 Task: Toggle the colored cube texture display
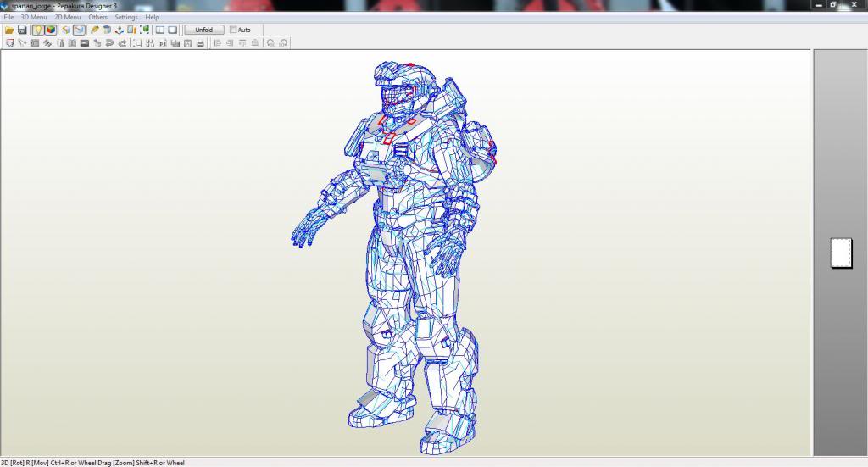click(51, 30)
